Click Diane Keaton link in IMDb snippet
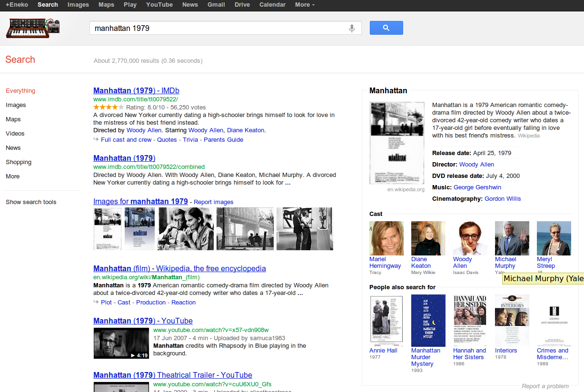Image resolution: width=584 pixels, height=392 pixels. coord(245,130)
